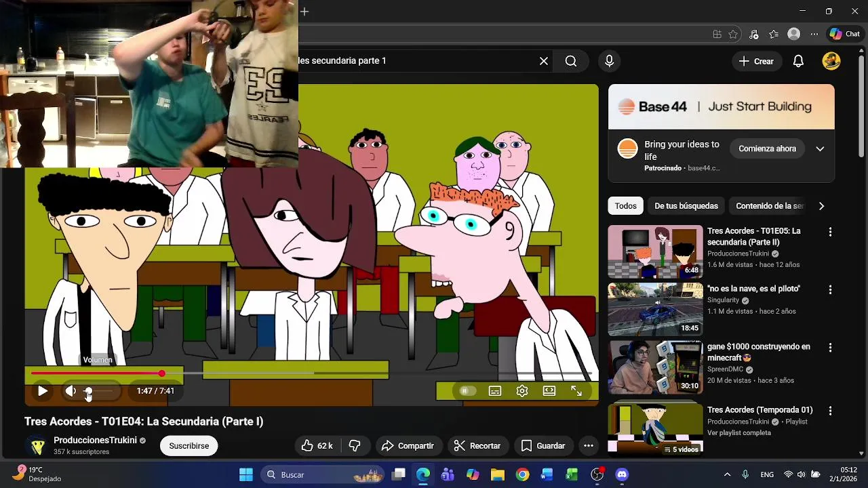868x488 pixels.
Task: Open more actions menu beside Guardar
Action: [x=589, y=446]
